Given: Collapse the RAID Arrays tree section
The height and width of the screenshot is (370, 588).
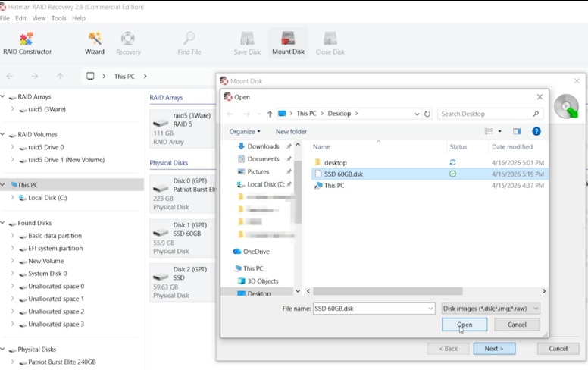Looking at the screenshot, I should coord(2,96).
